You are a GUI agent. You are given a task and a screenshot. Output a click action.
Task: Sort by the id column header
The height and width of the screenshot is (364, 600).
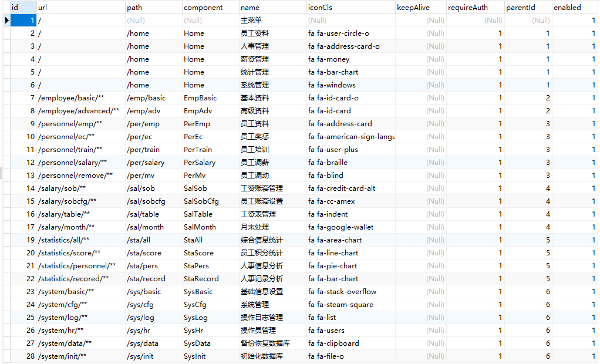(x=23, y=7)
